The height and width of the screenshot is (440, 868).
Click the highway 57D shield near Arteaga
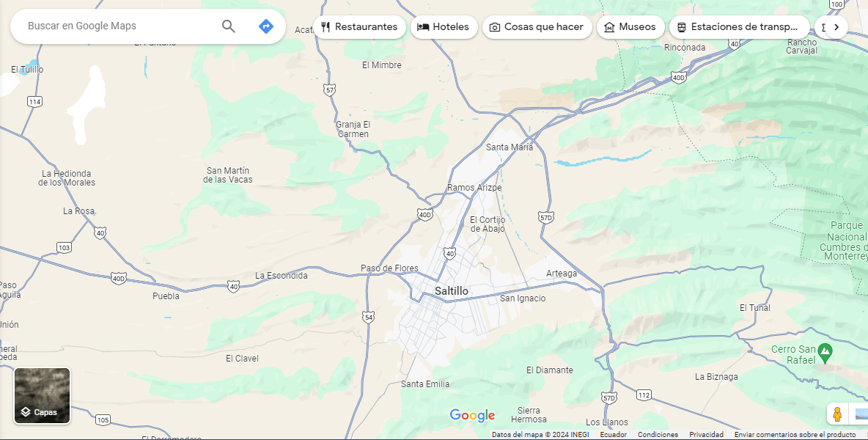point(545,217)
